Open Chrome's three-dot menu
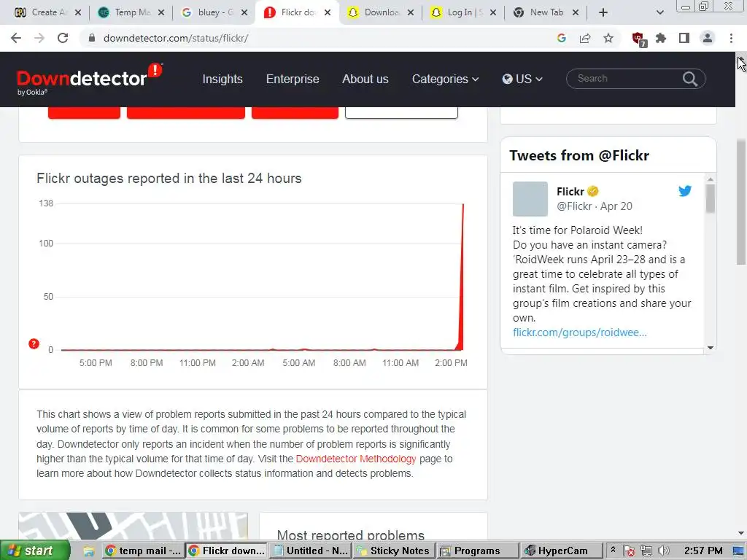 click(x=731, y=38)
